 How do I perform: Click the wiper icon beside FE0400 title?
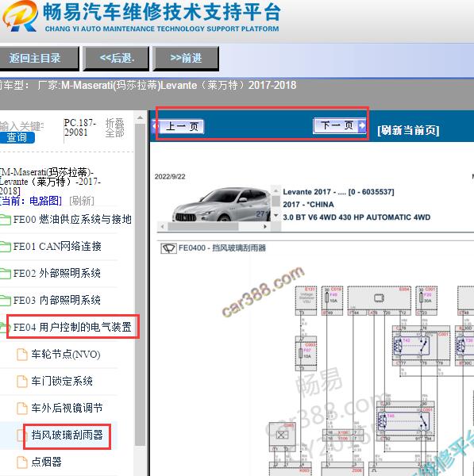point(168,248)
